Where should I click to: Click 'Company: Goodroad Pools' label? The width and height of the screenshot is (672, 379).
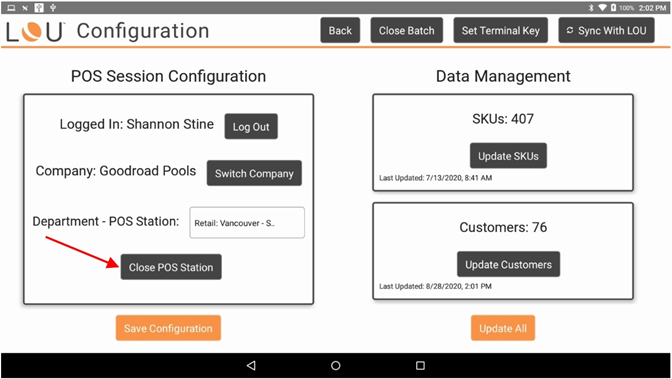point(116,171)
